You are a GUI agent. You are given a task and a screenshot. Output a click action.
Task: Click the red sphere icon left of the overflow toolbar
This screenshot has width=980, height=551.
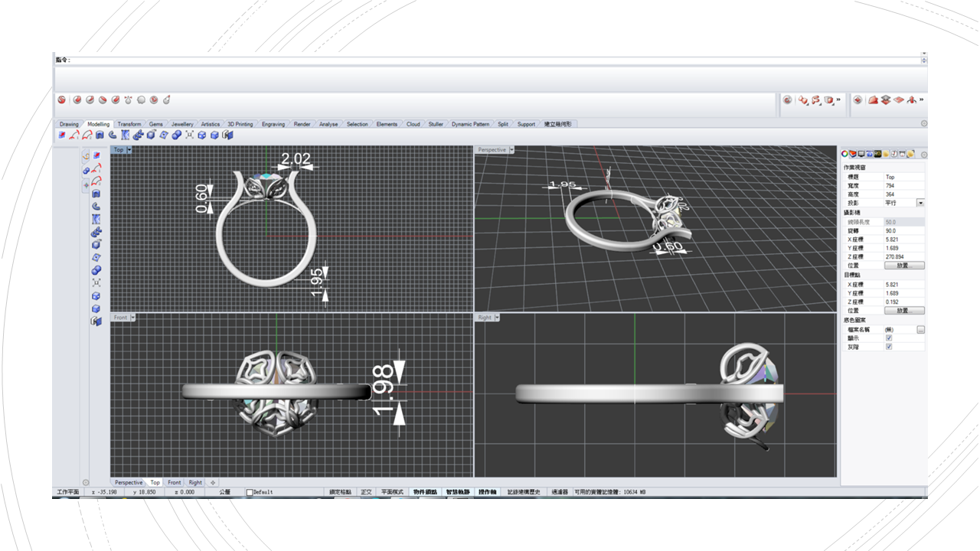coord(787,99)
